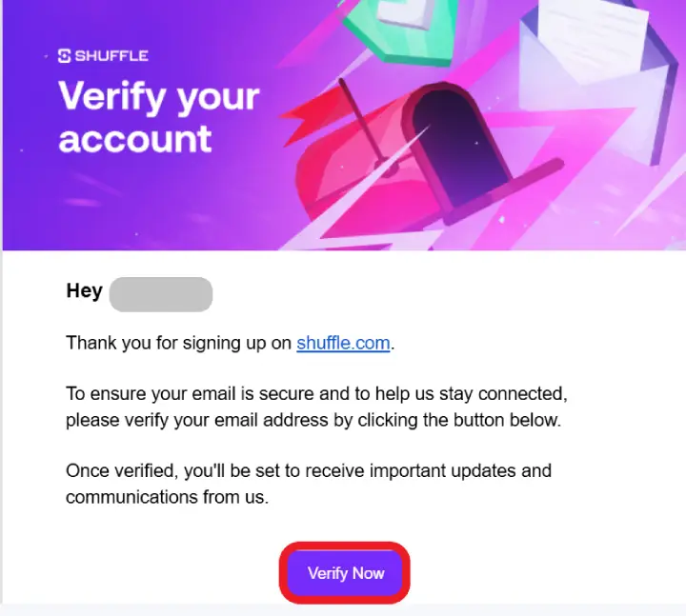Click the Verify Now button
This screenshot has width=686, height=616.
coord(345,573)
